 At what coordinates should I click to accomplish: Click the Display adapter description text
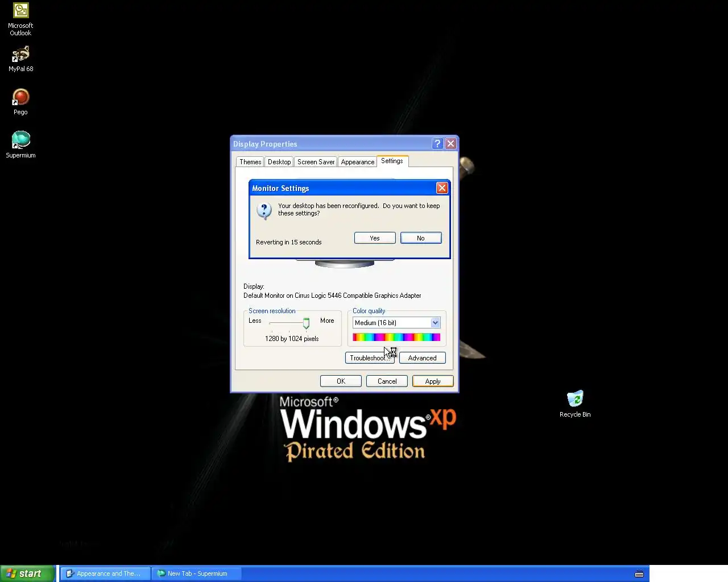[x=332, y=296]
